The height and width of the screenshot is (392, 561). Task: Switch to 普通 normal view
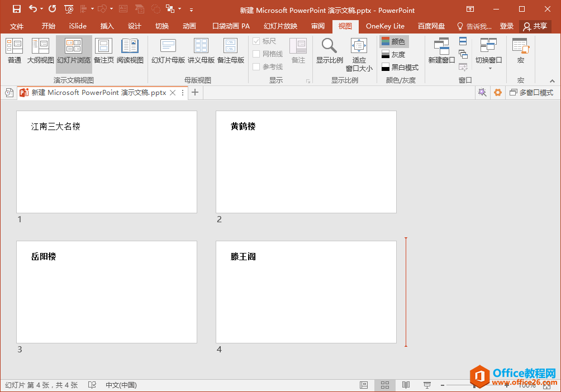point(15,51)
